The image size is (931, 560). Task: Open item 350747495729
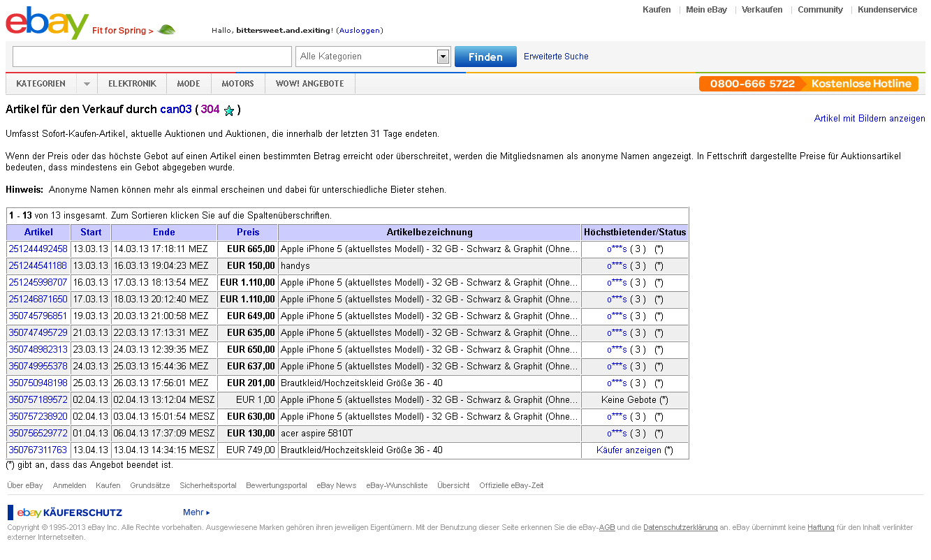(x=38, y=333)
